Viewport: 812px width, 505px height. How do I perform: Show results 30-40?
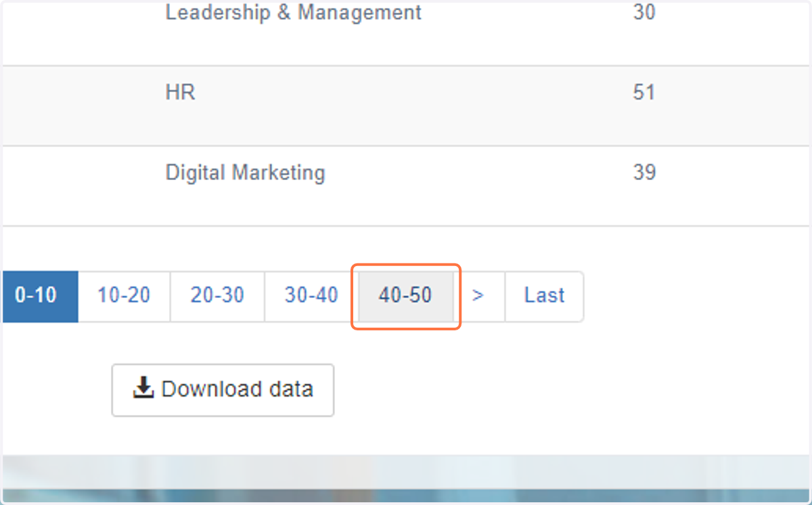click(311, 296)
